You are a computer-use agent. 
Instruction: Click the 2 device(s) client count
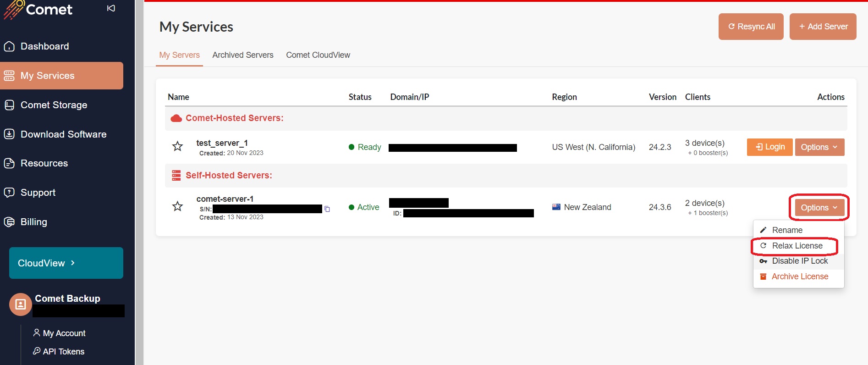click(705, 203)
